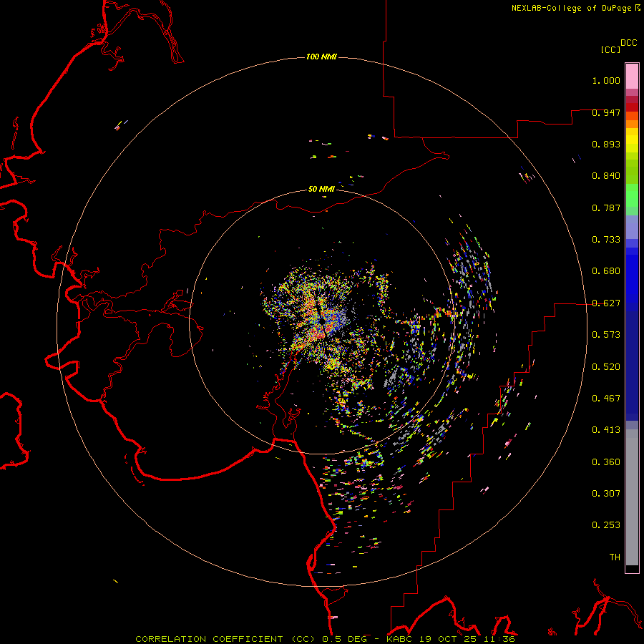
Task: Select the 0.413 color scale value
Action: point(606,430)
